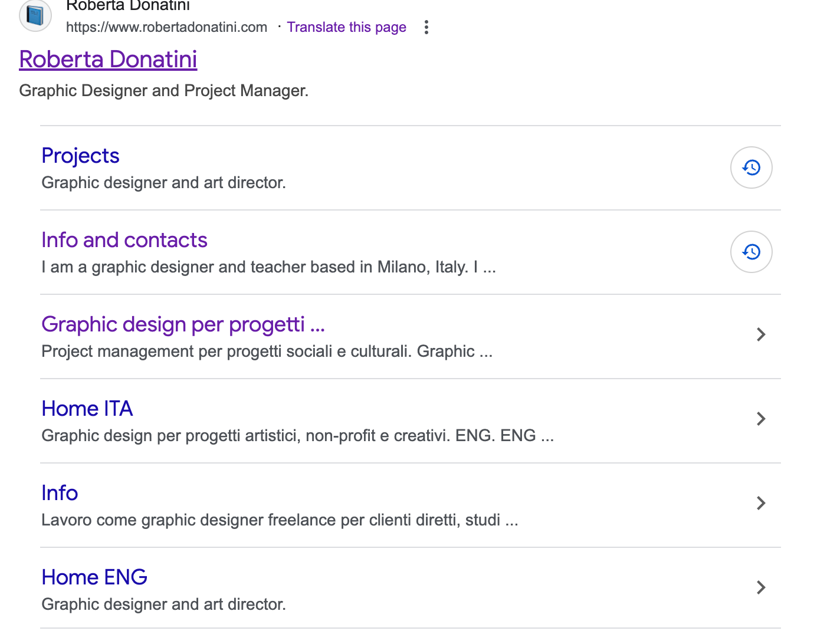Image resolution: width=827 pixels, height=644 pixels.
Task: Click the Translate this page link
Action: [346, 27]
